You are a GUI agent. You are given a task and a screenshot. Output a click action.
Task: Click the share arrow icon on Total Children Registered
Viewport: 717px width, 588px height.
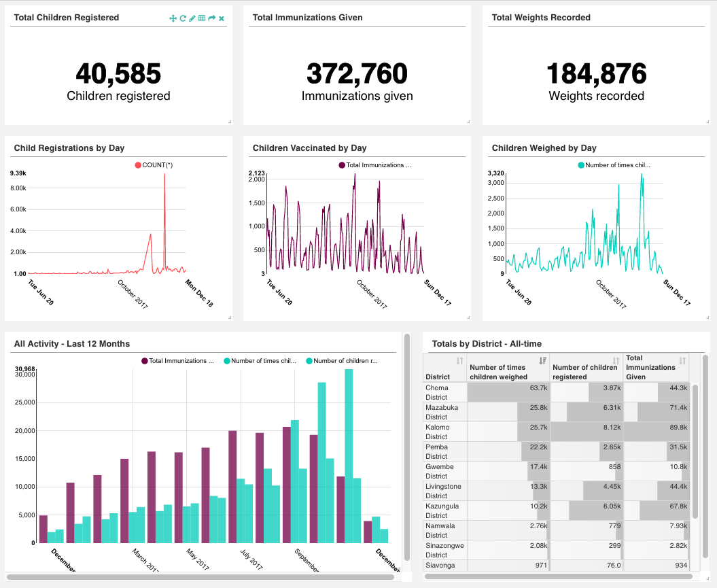click(x=212, y=18)
